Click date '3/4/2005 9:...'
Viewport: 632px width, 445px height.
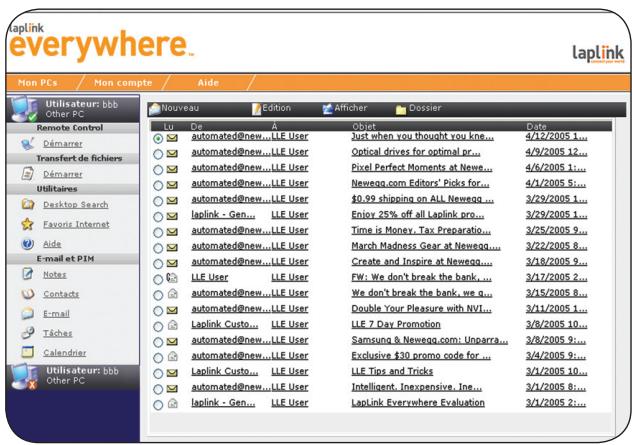tap(555, 356)
